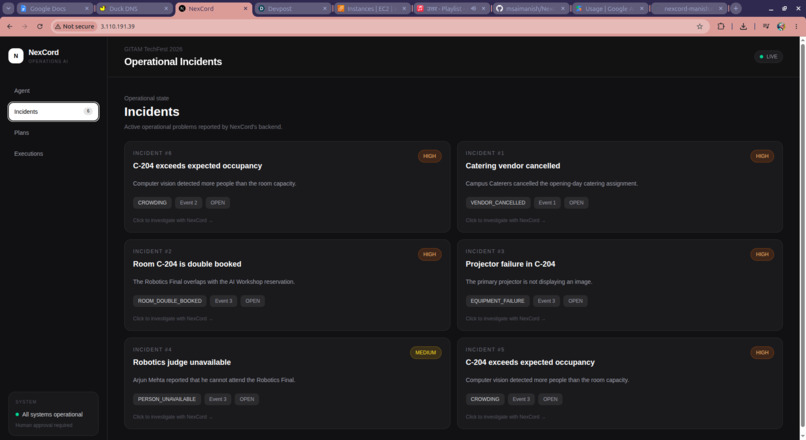This screenshot has height=440, width=806.
Task: Open the browser downloads icon
Action: tap(743, 26)
